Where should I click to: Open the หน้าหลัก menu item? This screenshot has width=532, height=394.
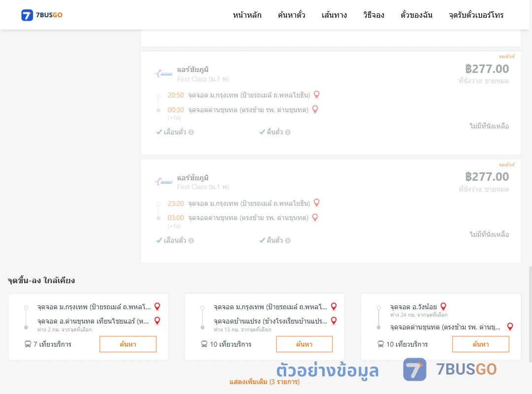coord(247,15)
